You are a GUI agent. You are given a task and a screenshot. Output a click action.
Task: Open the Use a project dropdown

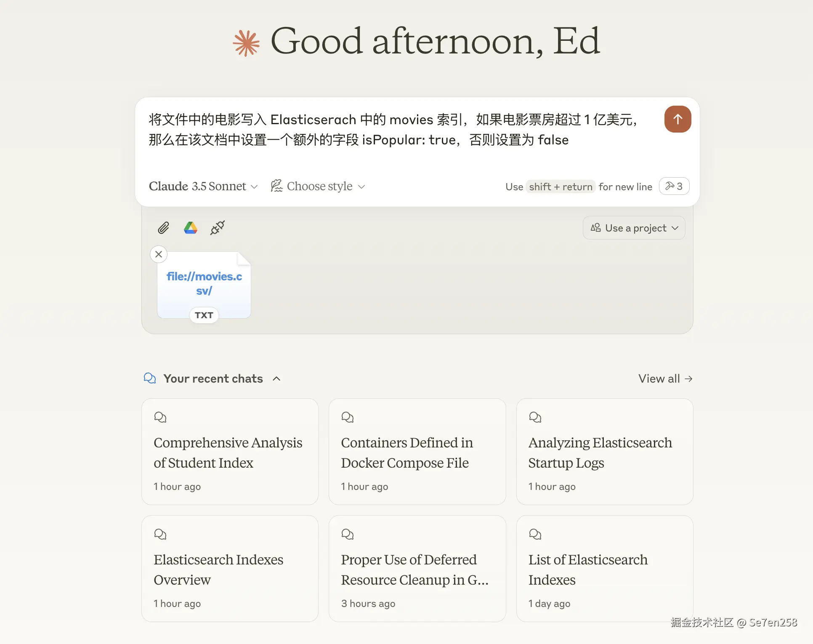tap(634, 228)
